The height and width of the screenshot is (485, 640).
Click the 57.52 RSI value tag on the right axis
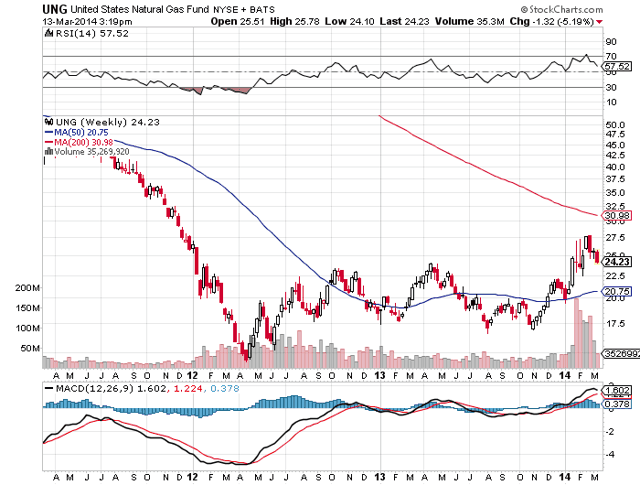coord(617,66)
